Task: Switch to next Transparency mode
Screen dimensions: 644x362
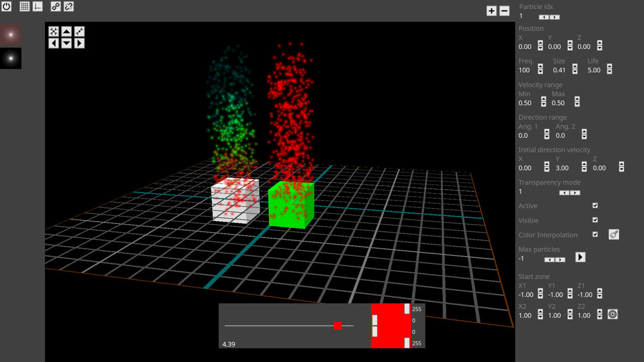Action: point(575,193)
